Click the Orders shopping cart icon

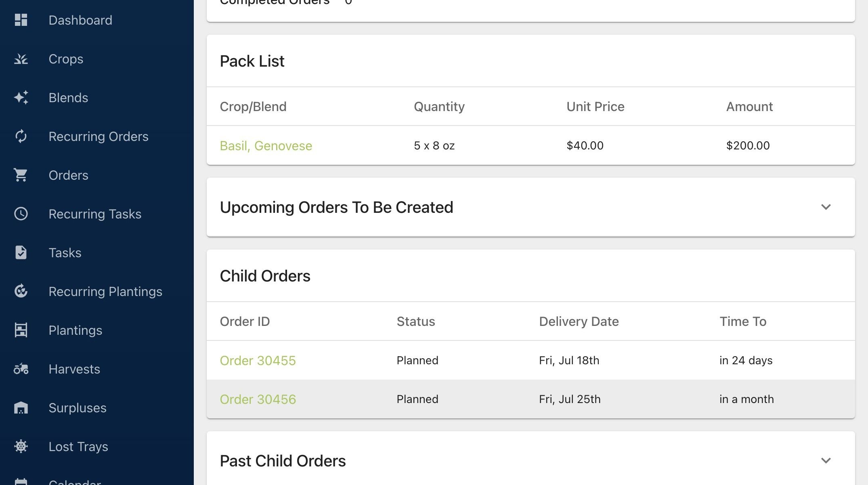21,175
